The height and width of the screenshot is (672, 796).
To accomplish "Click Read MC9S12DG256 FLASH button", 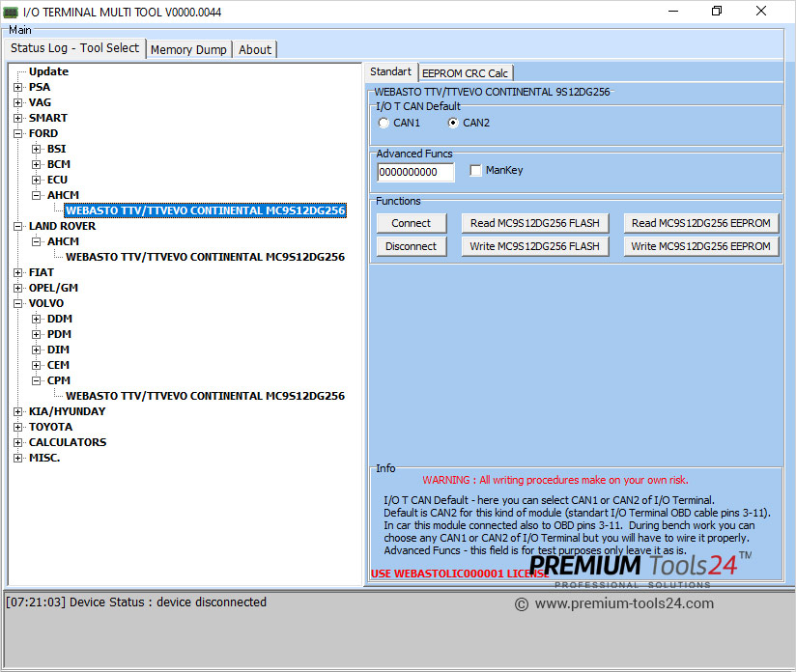I will (x=535, y=223).
